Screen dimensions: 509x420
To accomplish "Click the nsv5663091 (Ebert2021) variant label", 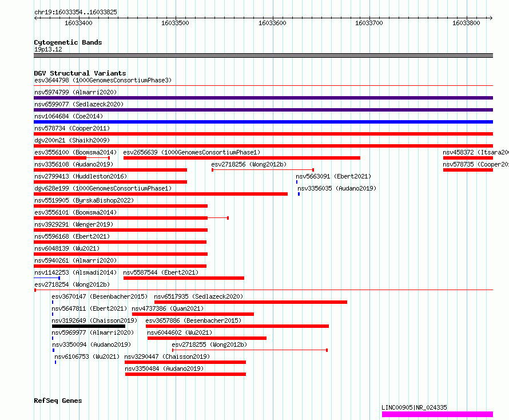I will (x=333, y=176).
